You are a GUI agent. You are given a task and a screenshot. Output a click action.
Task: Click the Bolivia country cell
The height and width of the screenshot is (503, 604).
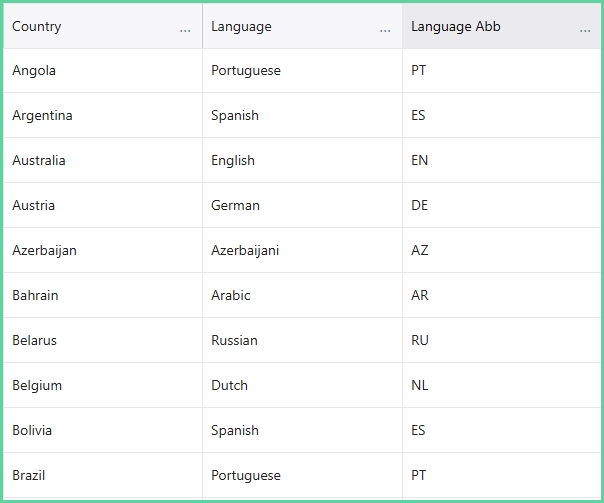(103, 431)
